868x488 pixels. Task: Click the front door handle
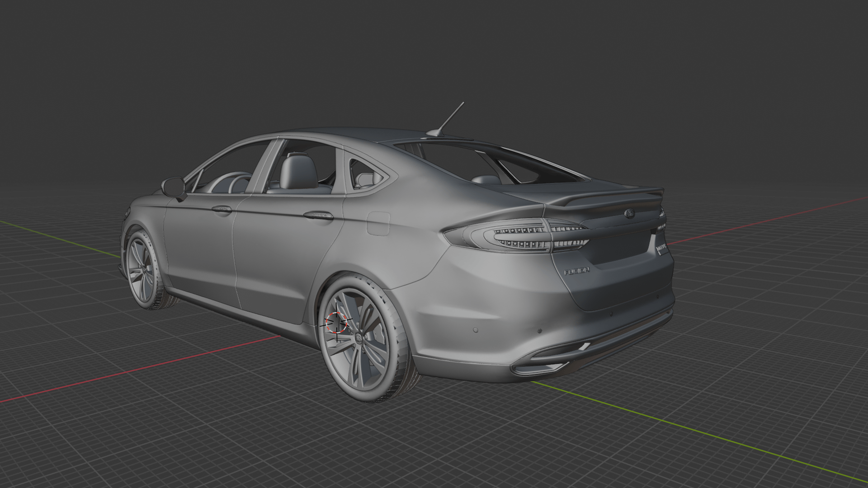[x=222, y=209]
